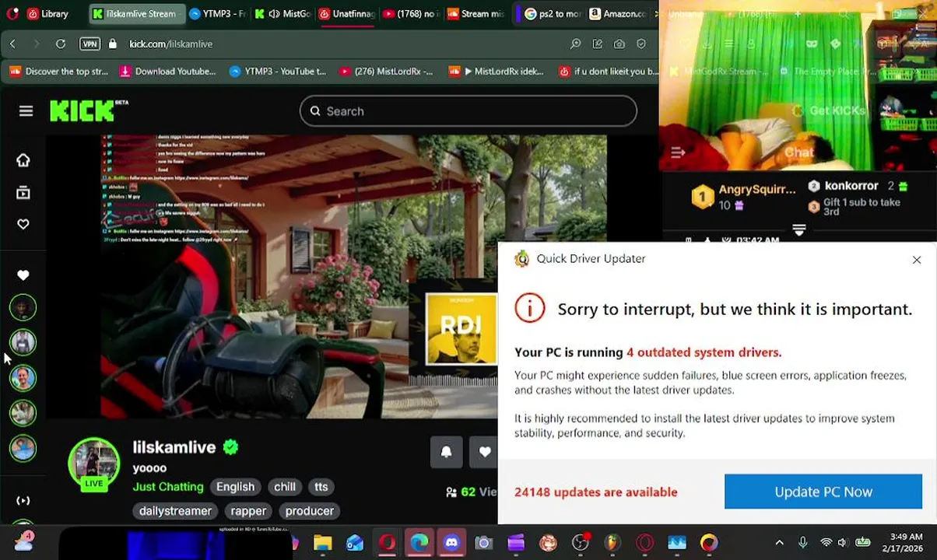Click the English tag
The image size is (937, 560).
(235, 487)
